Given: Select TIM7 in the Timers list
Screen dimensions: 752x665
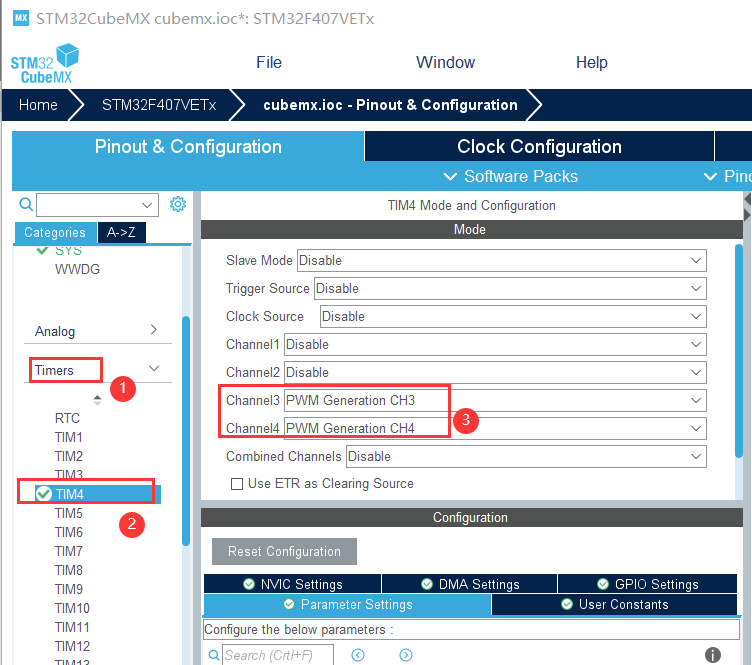Looking at the screenshot, I should [69, 551].
